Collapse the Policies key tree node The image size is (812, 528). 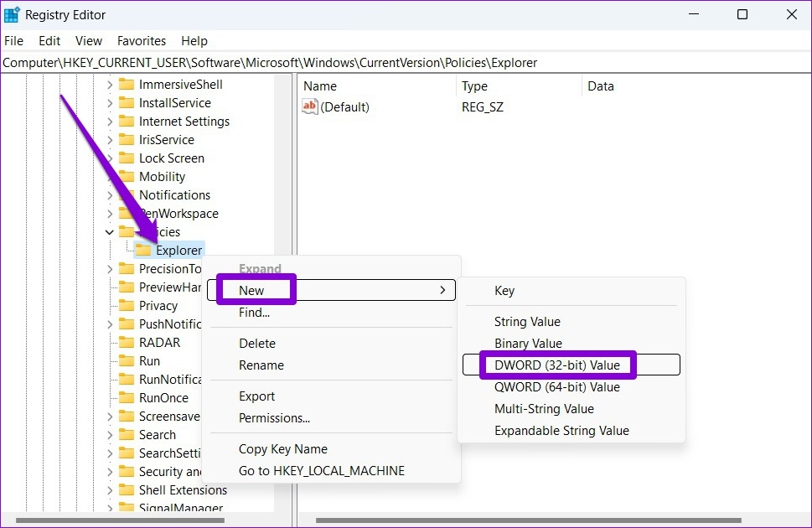tap(110, 232)
